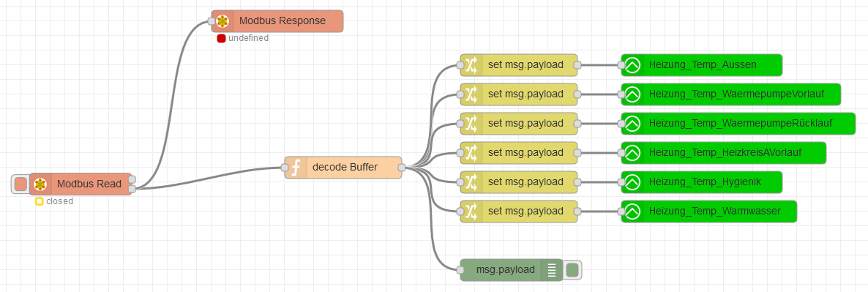Click the debug list icon on msg.payload
Viewport: 868px width, 292px height.
[x=551, y=270]
